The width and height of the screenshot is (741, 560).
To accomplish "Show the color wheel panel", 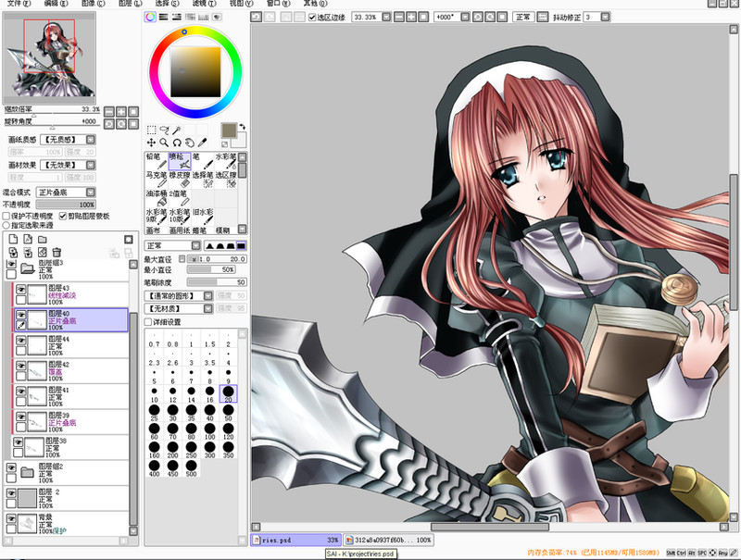I will click(150, 17).
